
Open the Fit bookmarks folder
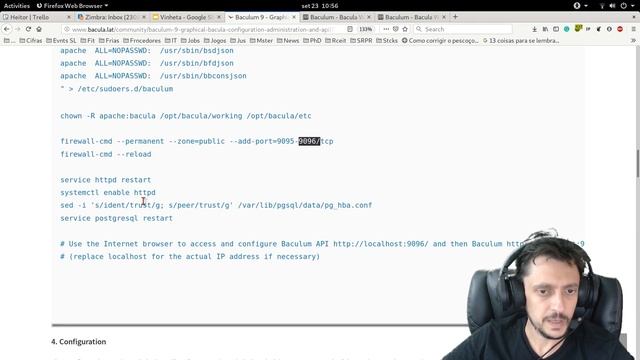(87, 41)
